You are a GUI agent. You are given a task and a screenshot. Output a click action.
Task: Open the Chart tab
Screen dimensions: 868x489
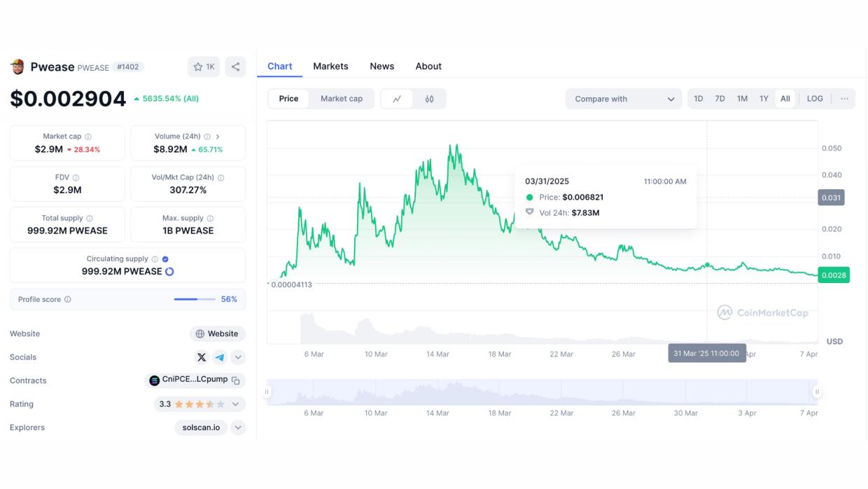[280, 67]
